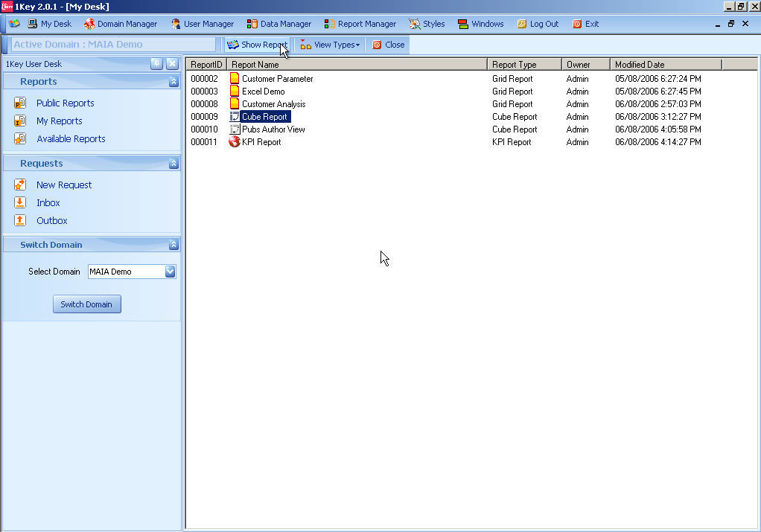The image size is (761, 532).
Task: Click the My Reports icon
Action: [20, 121]
